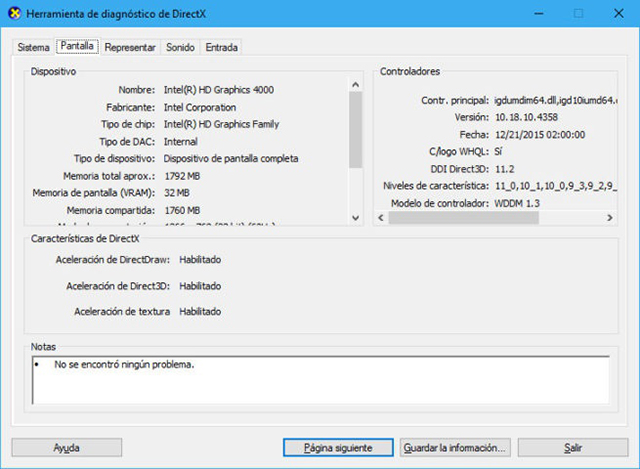Click the Controladores horizontal scrollbar thumb

coord(463,218)
